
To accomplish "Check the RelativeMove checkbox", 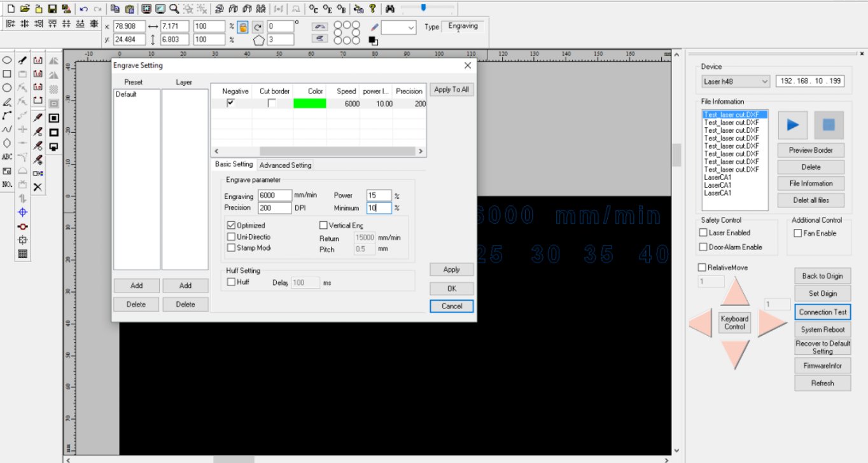I will click(x=702, y=267).
